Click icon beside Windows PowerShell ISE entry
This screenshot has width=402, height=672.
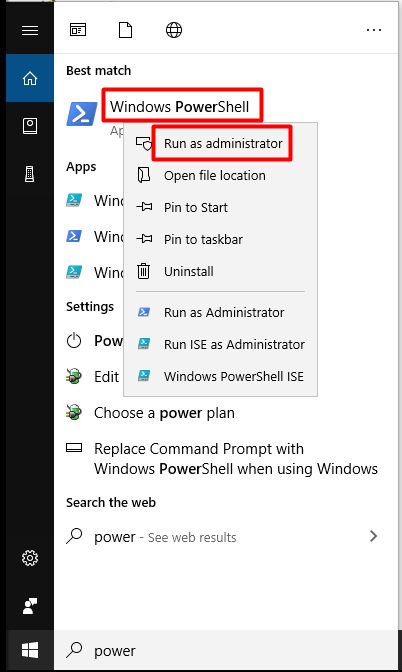pyautogui.click(x=144, y=376)
